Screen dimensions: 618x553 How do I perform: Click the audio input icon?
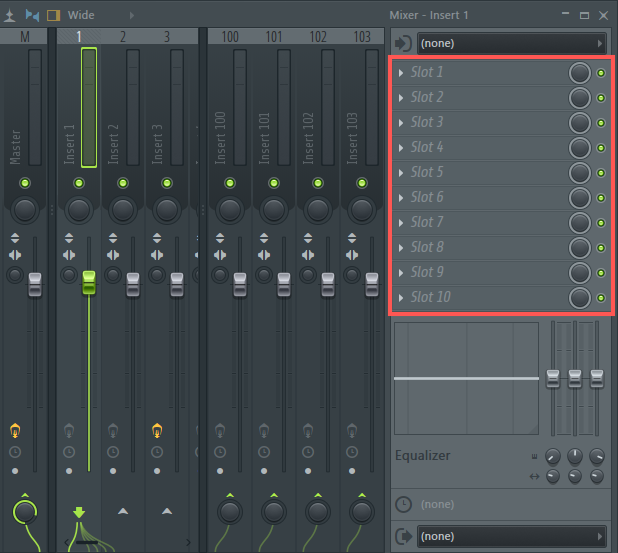404,43
